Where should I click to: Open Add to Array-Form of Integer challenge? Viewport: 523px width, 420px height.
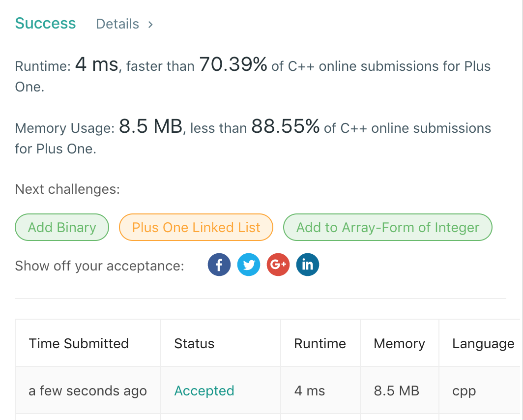click(x=388, y=227)
